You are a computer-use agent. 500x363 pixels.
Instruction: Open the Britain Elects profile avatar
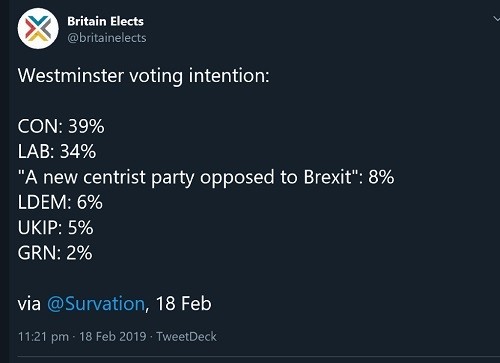click(38, 28)
